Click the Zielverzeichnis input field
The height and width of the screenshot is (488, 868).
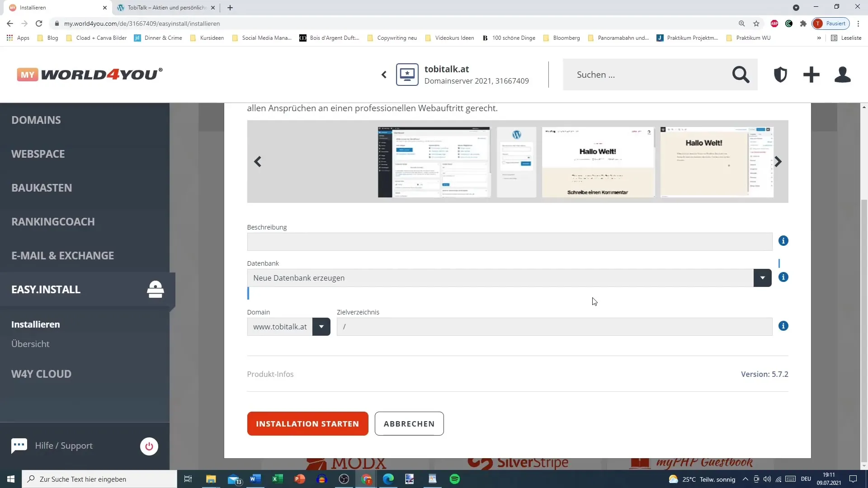click(x=554, y=327)
